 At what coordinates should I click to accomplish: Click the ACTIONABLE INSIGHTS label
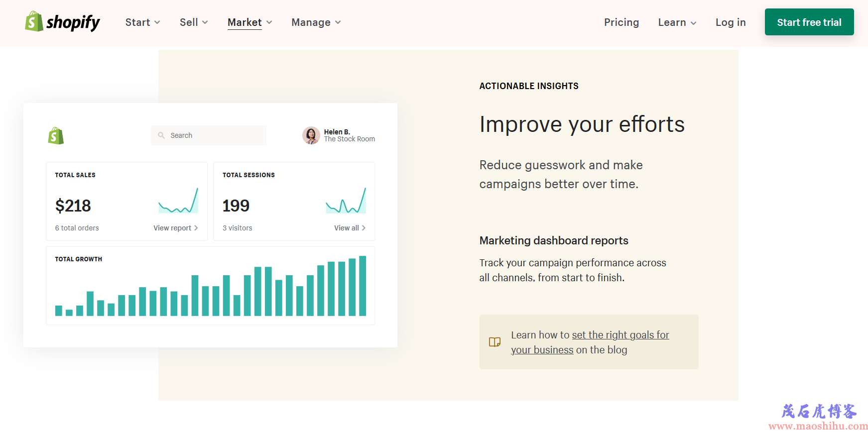tap(529, 86)
